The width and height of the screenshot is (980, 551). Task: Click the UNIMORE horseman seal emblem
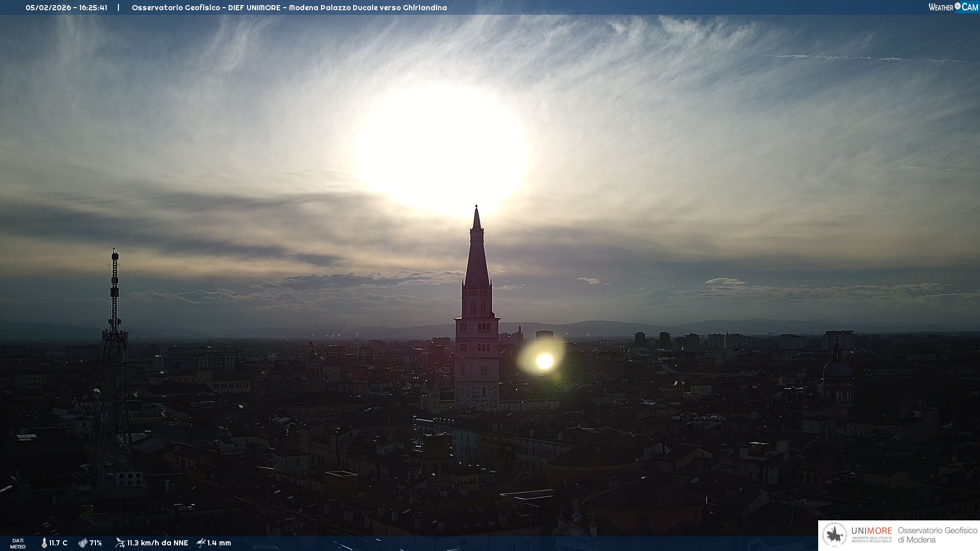[x=835, y=535]
